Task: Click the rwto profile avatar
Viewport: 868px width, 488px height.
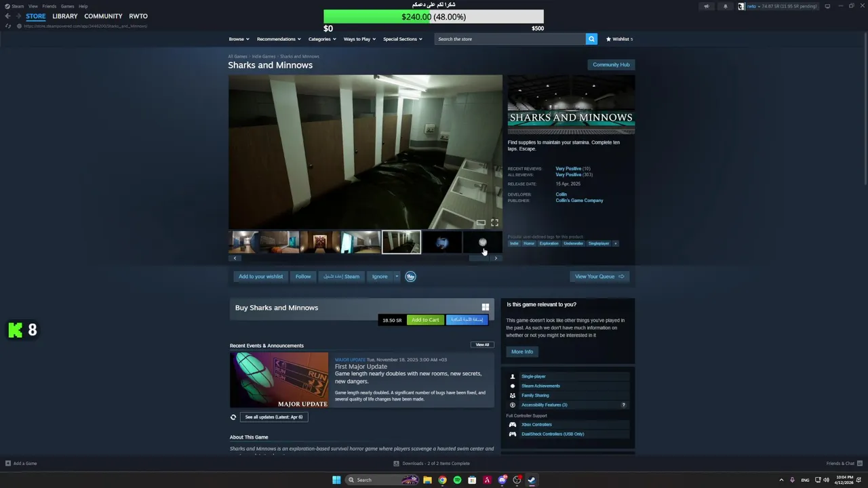Action: click(x=741, y=6)
